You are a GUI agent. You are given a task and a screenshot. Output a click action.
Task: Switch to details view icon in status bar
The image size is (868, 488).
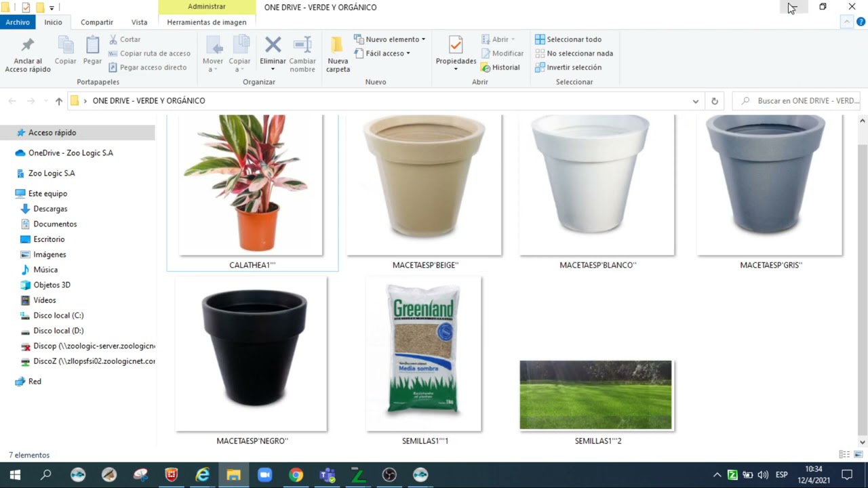pyautogui.click(x=844, y=455)
